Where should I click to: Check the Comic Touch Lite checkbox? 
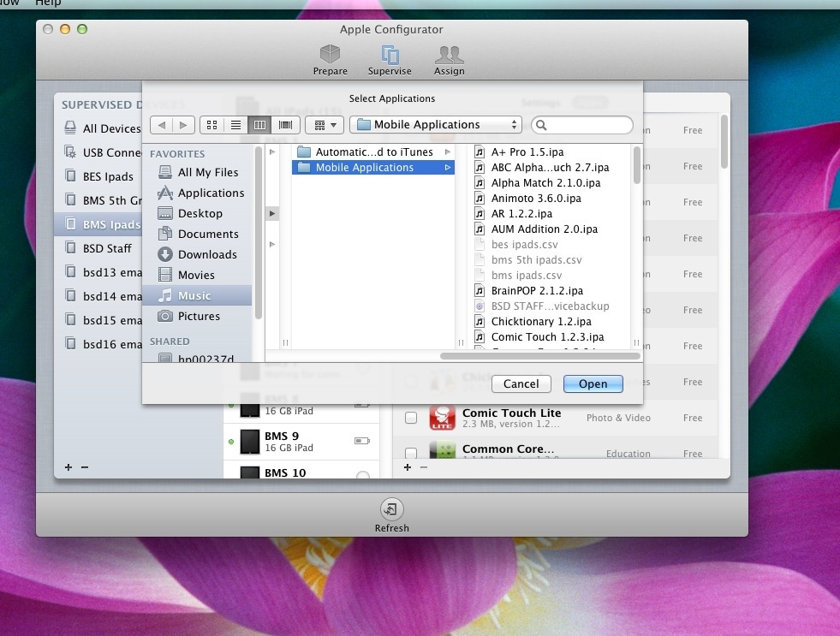click(x=411, y=418)
